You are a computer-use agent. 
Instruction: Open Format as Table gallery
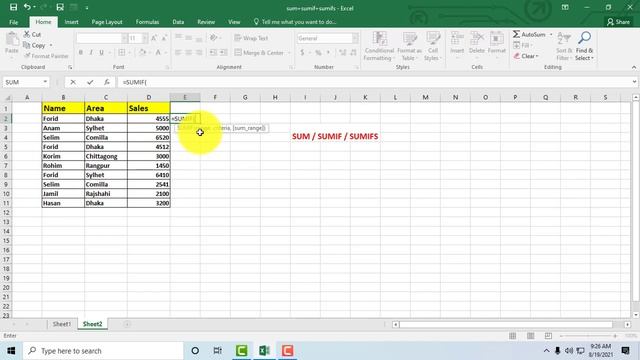click(x=409, y=46)
